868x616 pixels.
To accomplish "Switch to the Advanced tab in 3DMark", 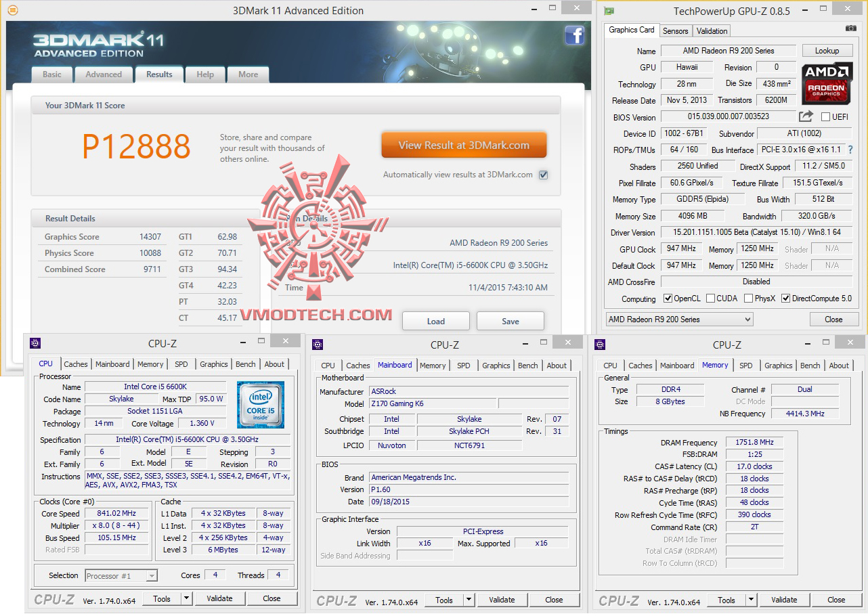I will click(104, 74).
